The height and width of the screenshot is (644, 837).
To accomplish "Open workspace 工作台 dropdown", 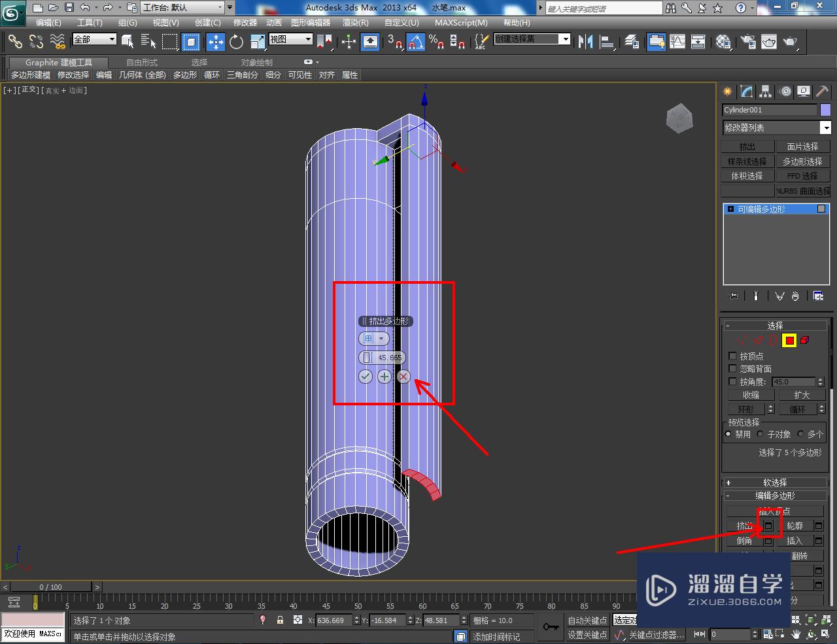I will tap(183, 8).
